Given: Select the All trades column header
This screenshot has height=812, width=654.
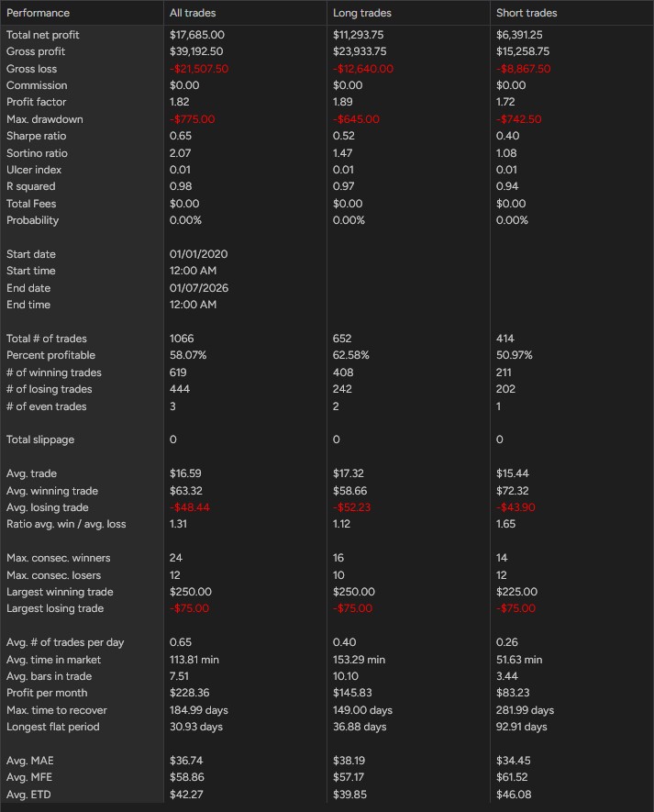Looking at the screenshot, I should click(193, 13).
